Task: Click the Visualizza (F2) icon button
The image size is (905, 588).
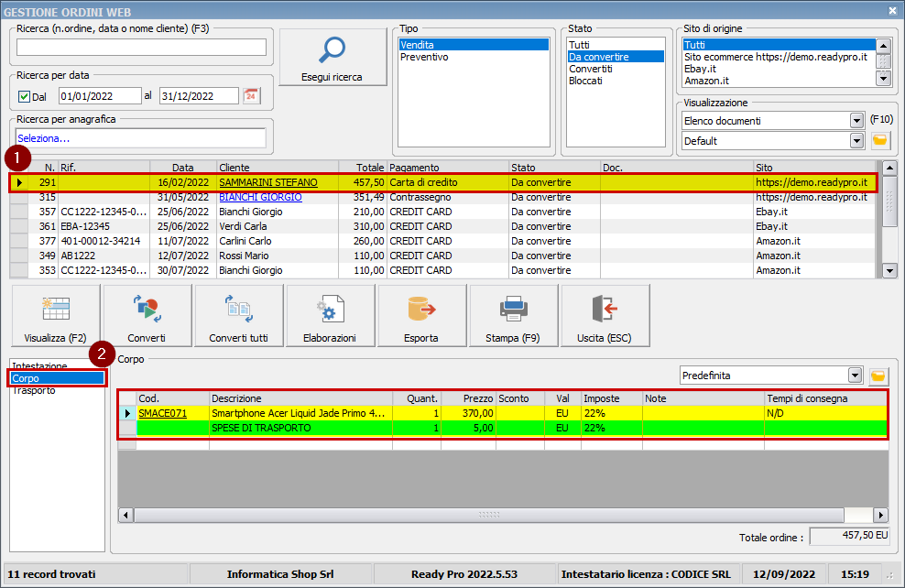Action: [55, 316]
